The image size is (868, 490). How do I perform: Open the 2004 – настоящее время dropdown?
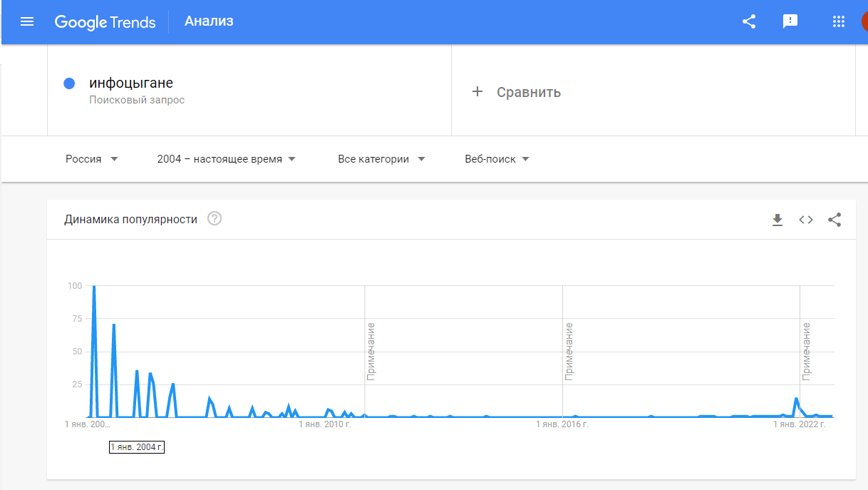pos(227,159)
